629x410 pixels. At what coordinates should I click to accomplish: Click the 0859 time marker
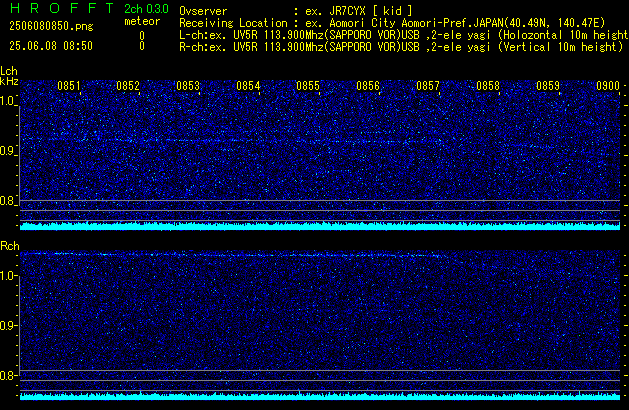point(548,86)
